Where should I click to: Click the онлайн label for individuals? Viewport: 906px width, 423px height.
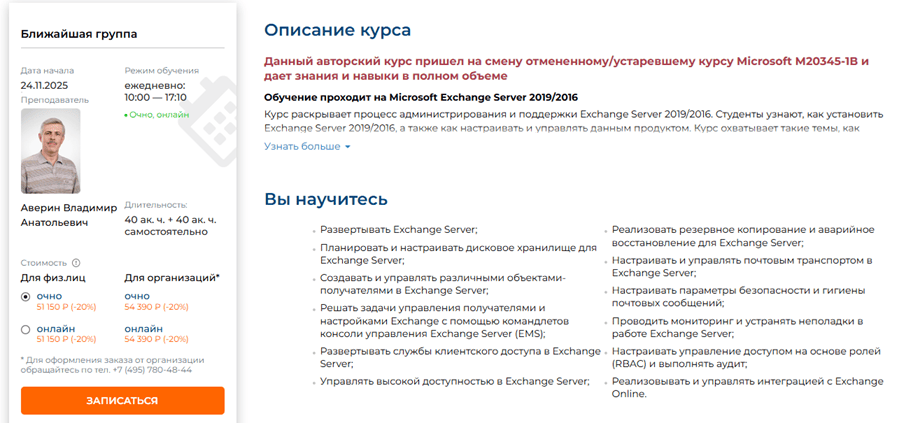55,329
